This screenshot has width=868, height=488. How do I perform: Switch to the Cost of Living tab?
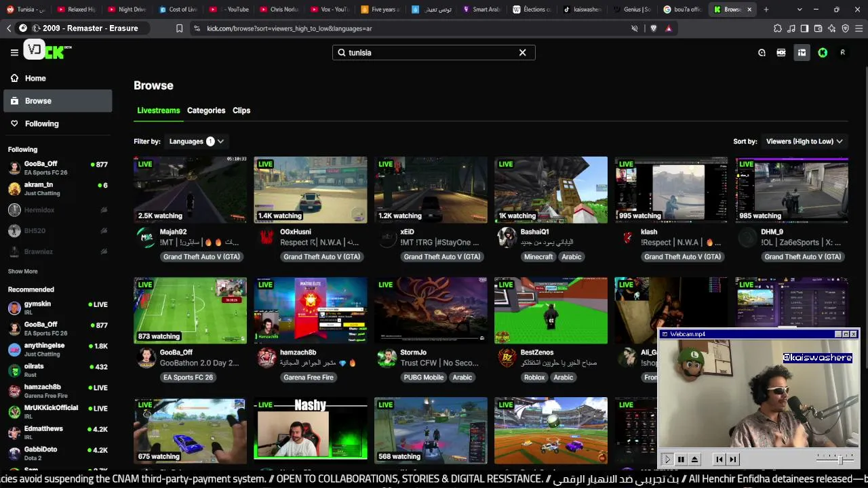coord(178,9)
